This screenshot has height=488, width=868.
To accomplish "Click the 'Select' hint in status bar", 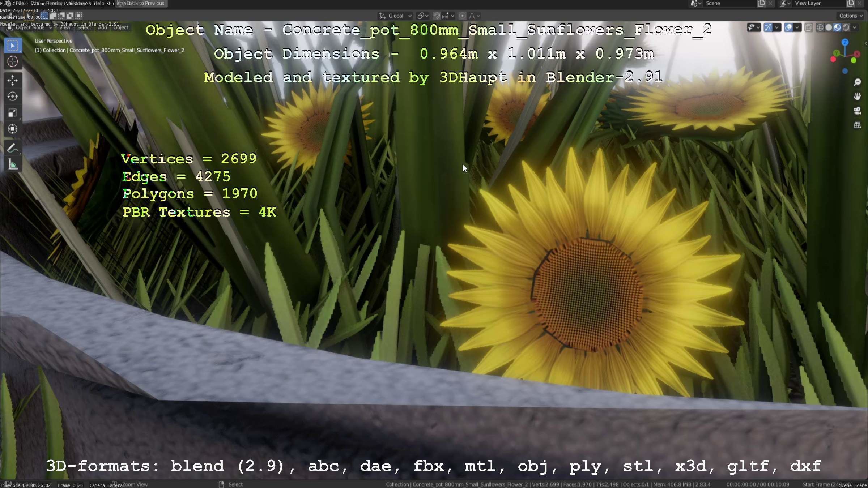I will pos(235,484).
